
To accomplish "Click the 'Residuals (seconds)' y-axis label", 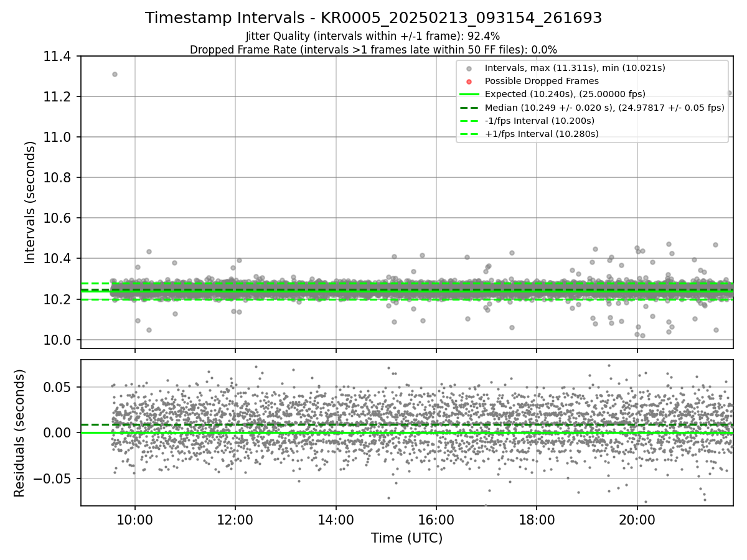I will point(20,433).
